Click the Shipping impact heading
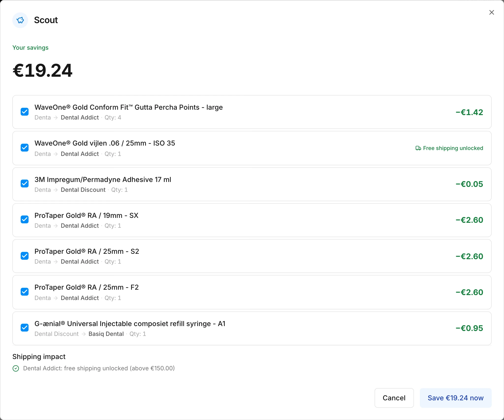The width and height of the screenshot is (504, 420). tap(39, 357)
